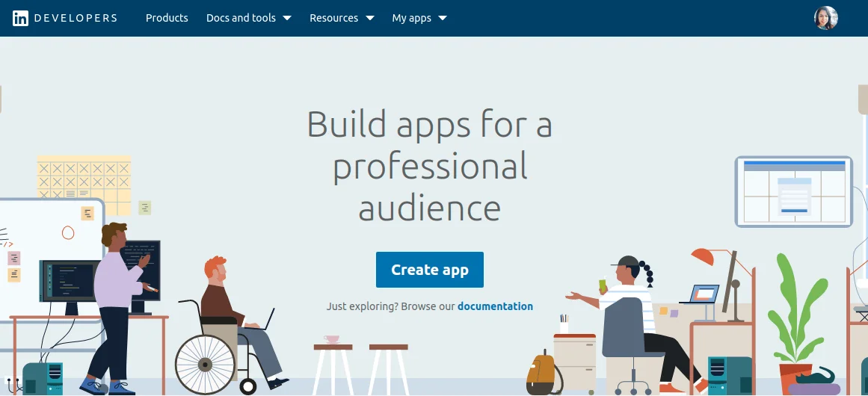Click the "Build apps for a professional audience" headline
The width and height of the screenshot is (868, 396).
coord(430,166)
